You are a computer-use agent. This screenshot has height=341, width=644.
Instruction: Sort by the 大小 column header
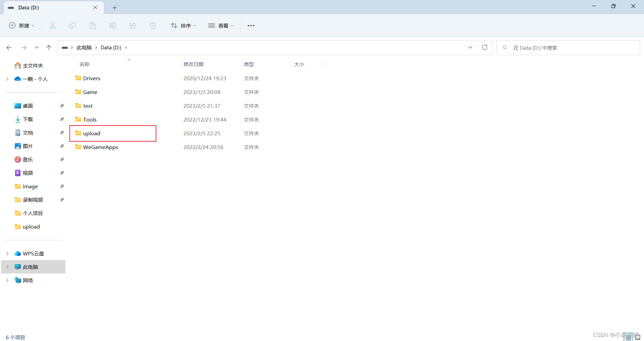tap(299, 64)
